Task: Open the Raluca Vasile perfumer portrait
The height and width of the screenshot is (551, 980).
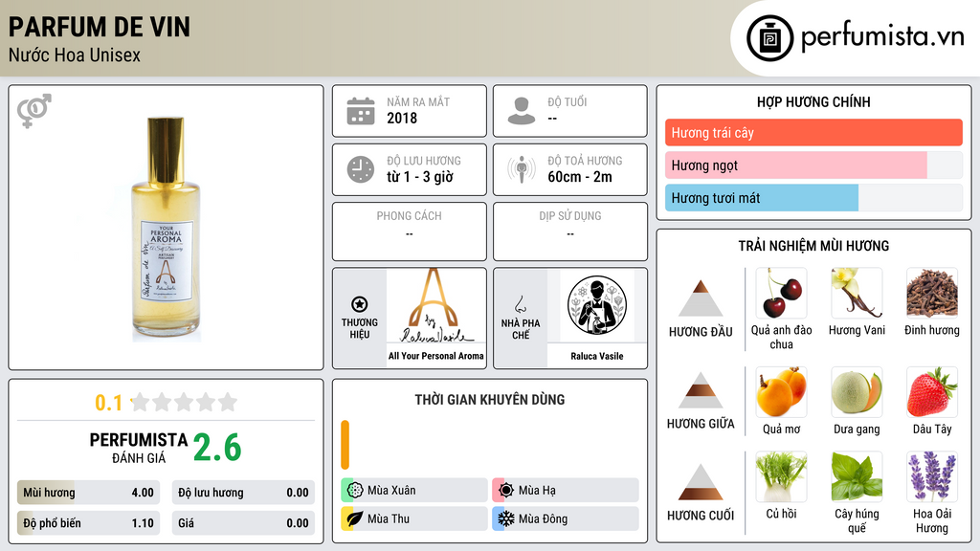Action: pyautogui.click(x=597, y=305)
